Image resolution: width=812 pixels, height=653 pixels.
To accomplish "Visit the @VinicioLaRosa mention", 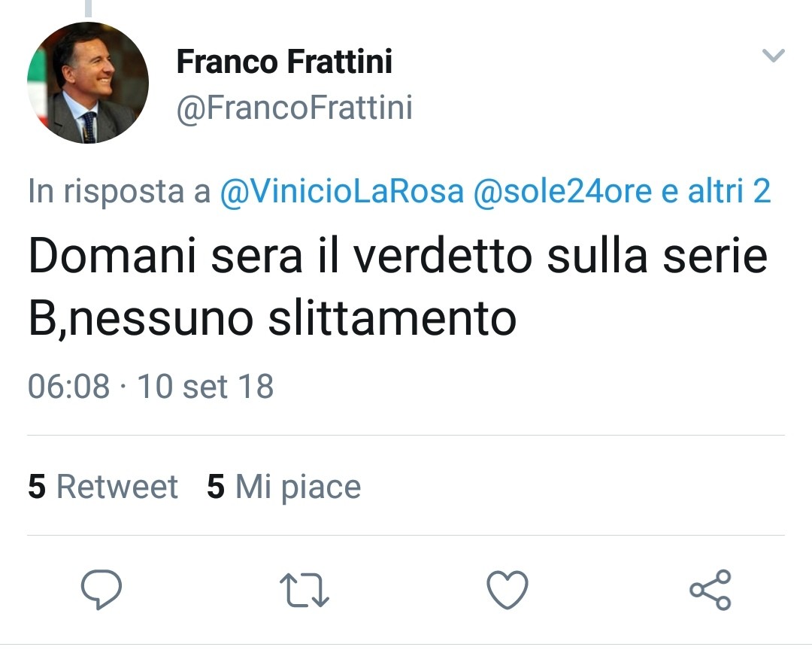I will tap(341, 192).
